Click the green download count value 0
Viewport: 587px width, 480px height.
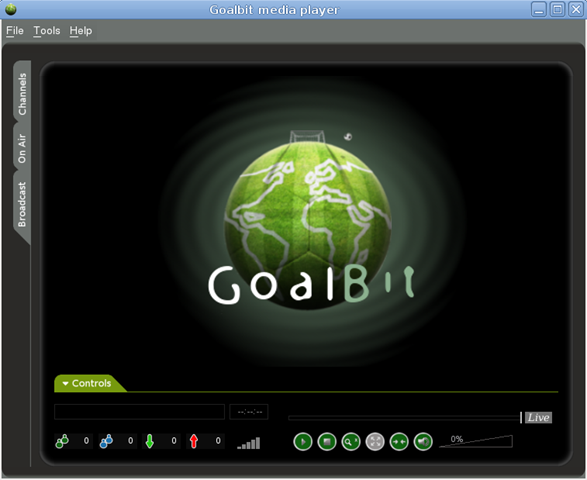click(x=174, y=441)
